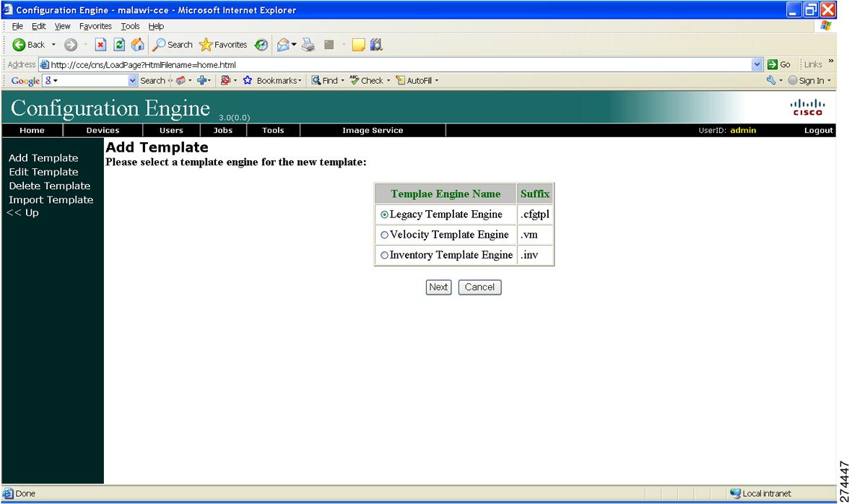Click the Bookmarks star icon
The height and width of the screenshot is (504, 852).
(x=248, y=80)
